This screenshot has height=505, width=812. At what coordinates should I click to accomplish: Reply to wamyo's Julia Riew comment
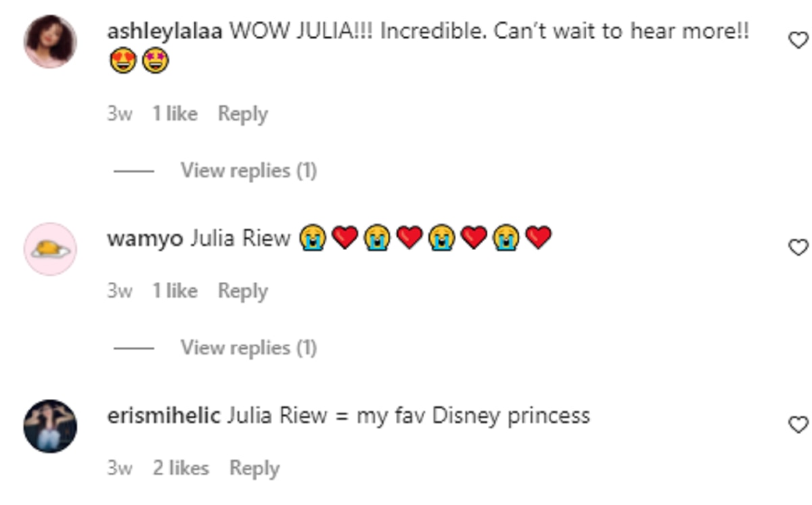(243, 291)
